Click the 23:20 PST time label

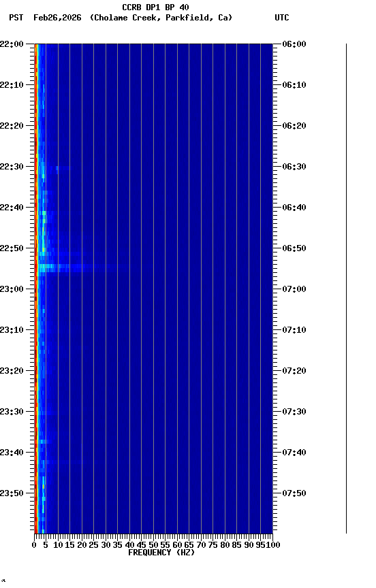point(12,372)
